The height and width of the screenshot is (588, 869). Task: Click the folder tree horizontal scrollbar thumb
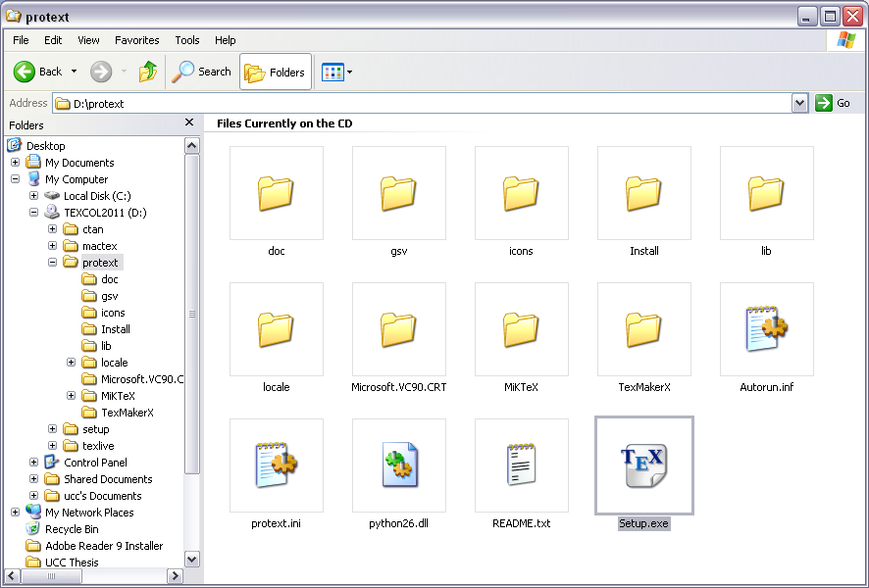51,576
